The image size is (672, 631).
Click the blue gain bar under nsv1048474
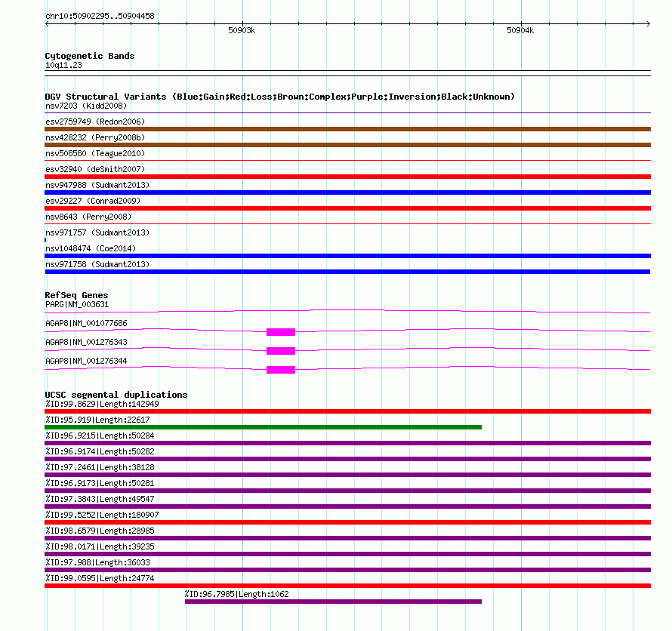click(347, 256)
